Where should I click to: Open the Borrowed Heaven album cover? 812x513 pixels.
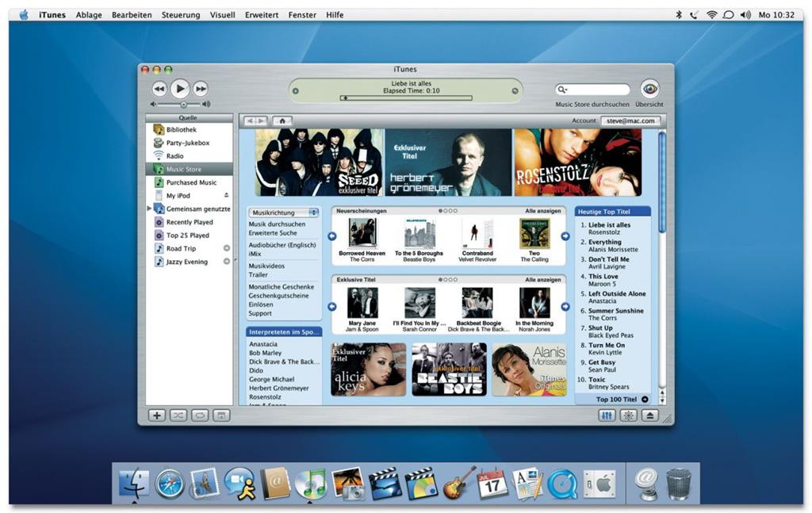(362, 233)
